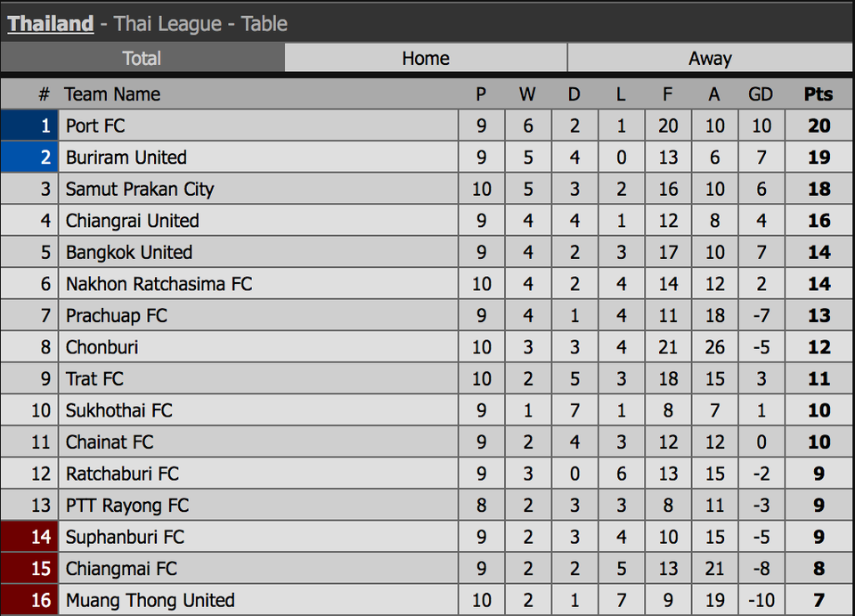Open the Thailand link in the header
Viewport: 855px width, 616px height.
point(50,23)
